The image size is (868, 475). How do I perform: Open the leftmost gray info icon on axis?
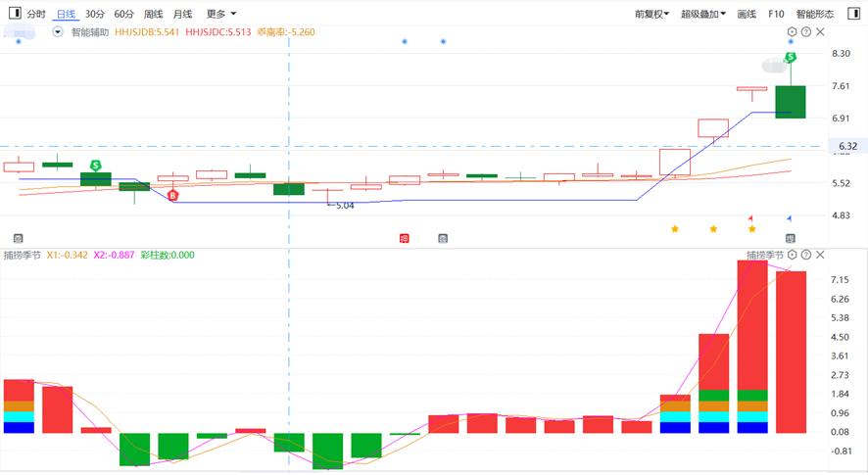(19, 239)
